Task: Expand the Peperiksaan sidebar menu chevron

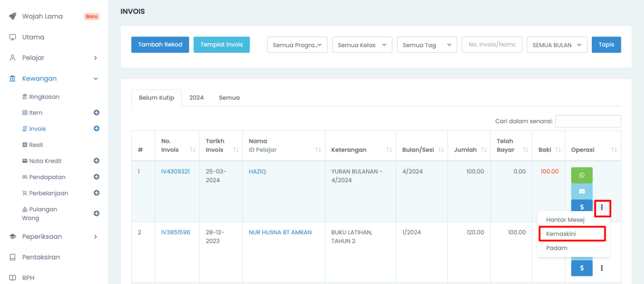Action: tap(96, 237)
